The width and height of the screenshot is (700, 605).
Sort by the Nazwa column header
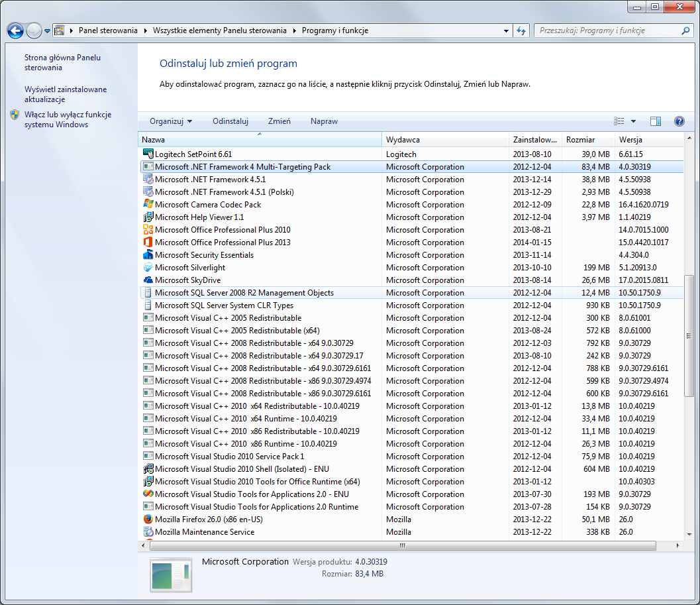coord(260,140)
